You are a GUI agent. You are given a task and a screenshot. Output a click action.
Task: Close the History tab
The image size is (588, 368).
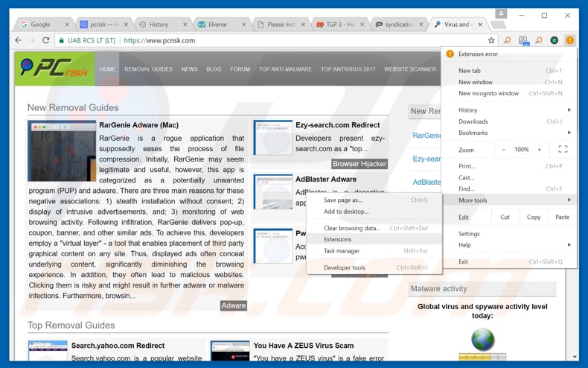185,25
